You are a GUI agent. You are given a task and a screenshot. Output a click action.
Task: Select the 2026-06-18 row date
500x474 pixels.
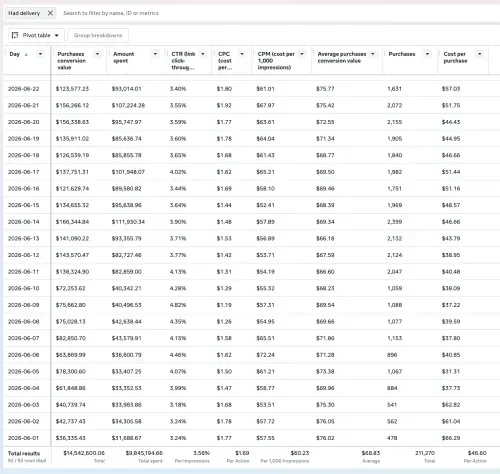pyautogui.click(x=23, y=155)
